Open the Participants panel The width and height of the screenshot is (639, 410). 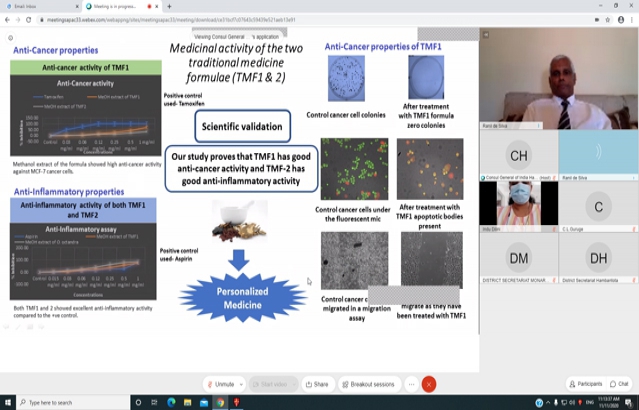pyautogui.click(x=585, y=383)
